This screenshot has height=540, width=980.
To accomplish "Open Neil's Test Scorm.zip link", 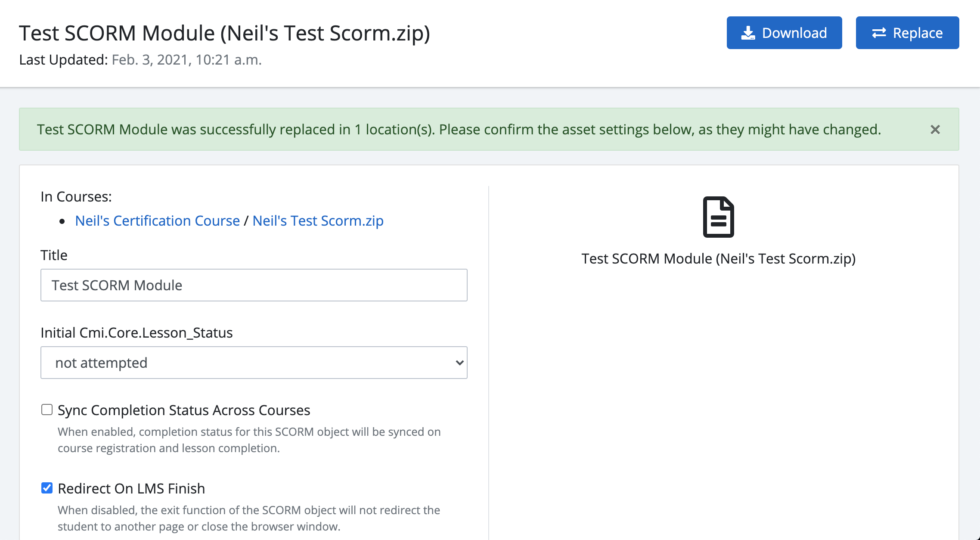I will (x=318, y=220).
